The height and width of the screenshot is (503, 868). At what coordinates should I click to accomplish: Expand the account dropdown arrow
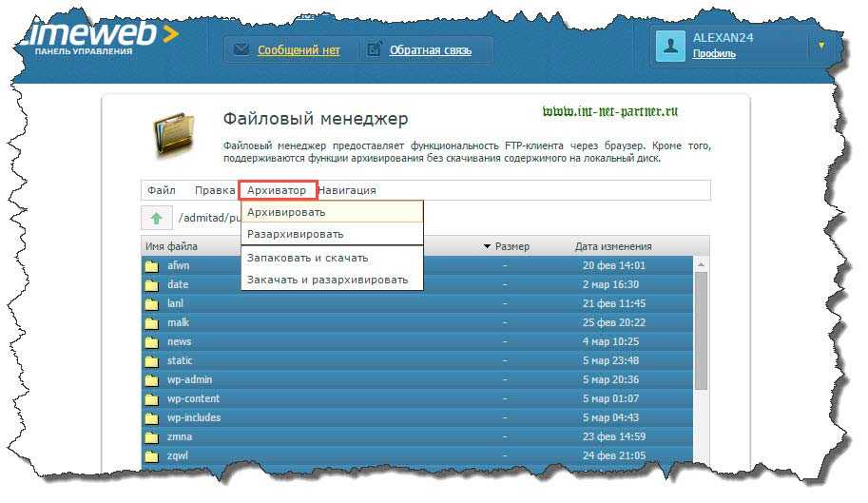821,45
